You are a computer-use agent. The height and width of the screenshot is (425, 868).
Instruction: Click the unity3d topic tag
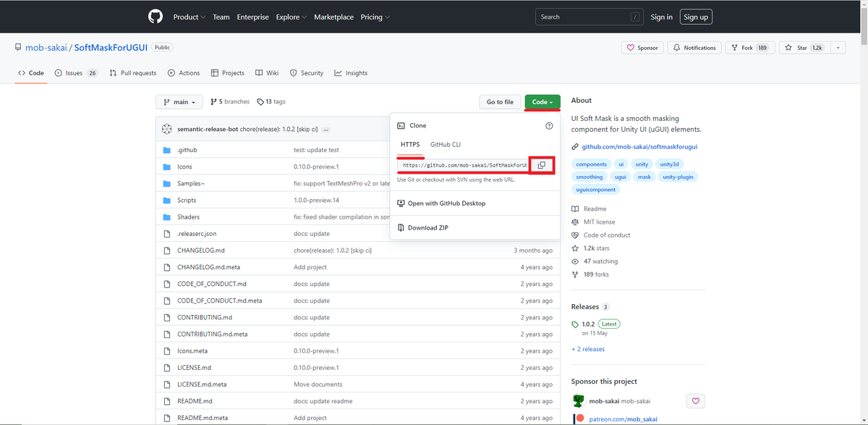670,164
